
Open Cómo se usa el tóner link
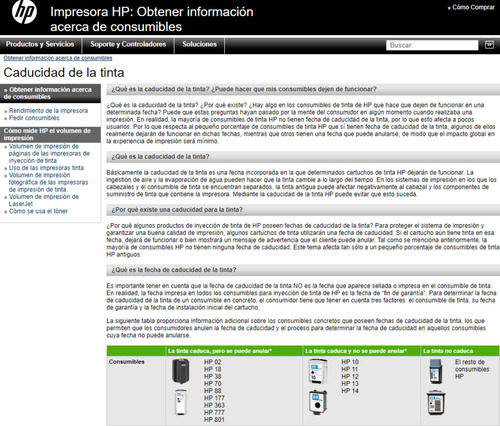38,211
